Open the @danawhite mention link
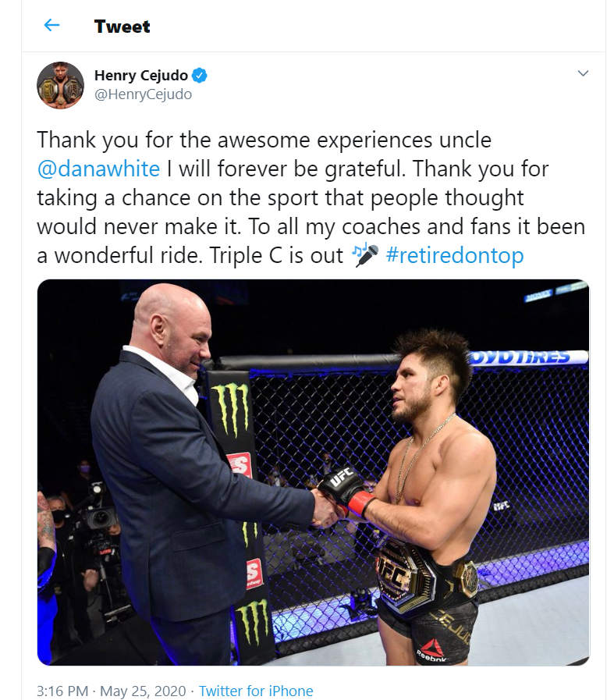This screenshot has width=607, height=700. (x=98, y=169)
